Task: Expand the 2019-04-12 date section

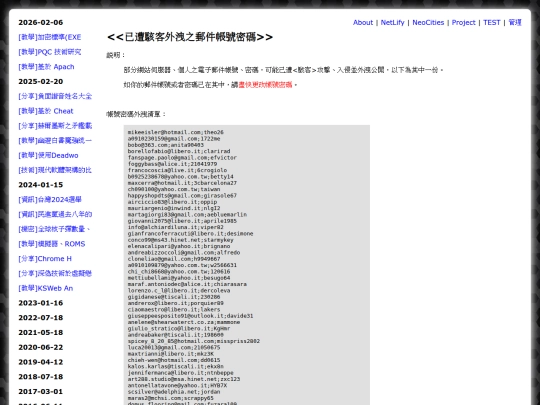Action: (x=41, y=362)
